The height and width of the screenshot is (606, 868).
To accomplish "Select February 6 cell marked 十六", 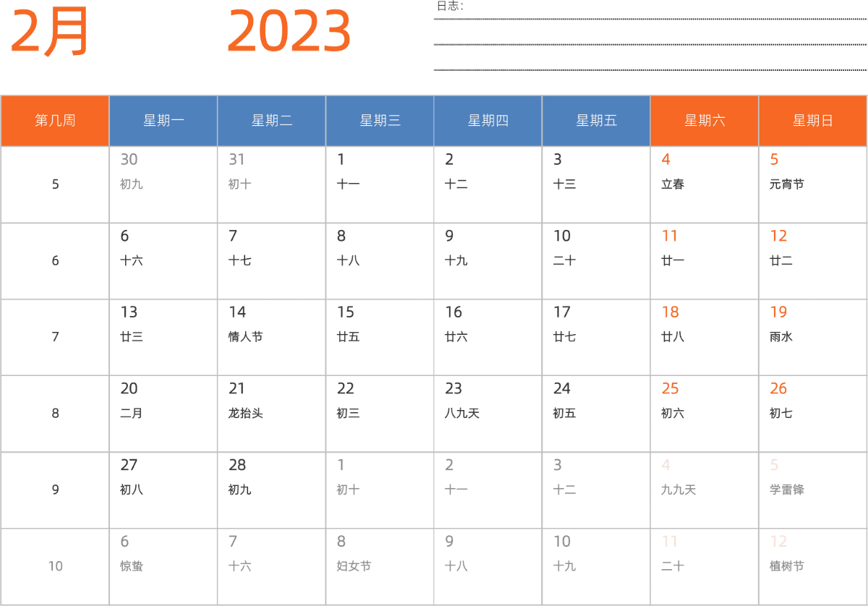I will 163,261.
